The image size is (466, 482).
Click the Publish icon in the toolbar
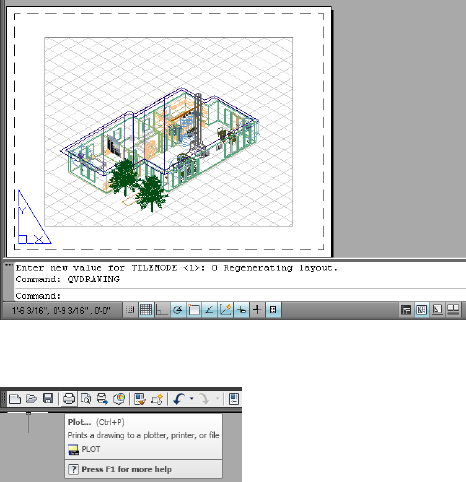[102, 399]
